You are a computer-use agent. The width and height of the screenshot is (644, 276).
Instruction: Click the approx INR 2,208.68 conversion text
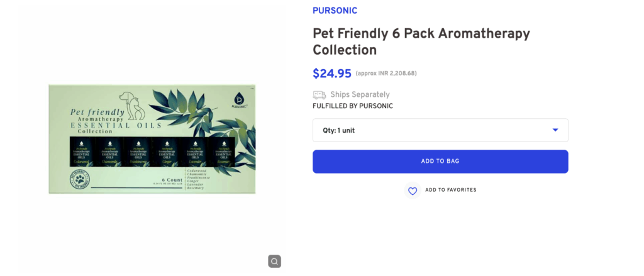click(386, 74)
